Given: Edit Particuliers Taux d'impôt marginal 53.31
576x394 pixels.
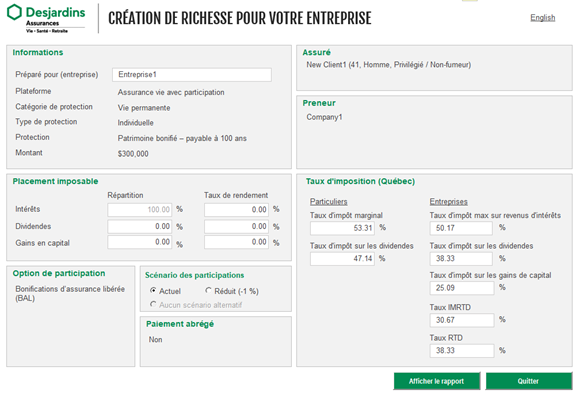Looking at the screenshot, I should point(342,228).
